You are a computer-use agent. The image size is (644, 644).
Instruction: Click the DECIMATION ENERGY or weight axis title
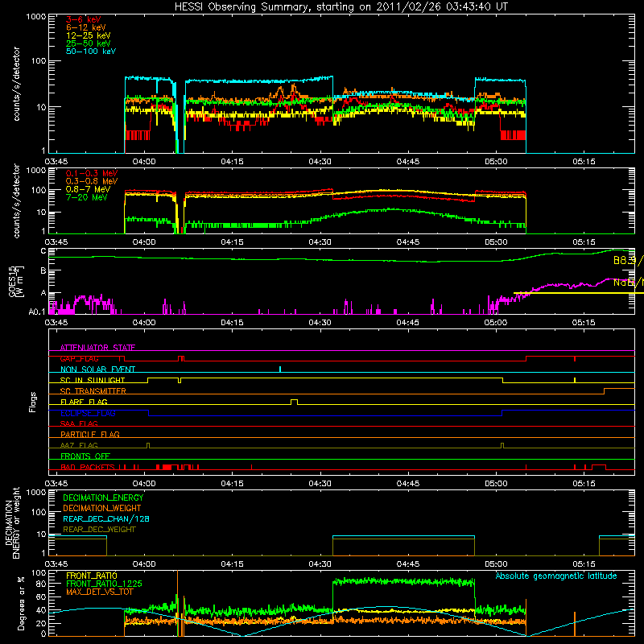(x=12, y=522)
